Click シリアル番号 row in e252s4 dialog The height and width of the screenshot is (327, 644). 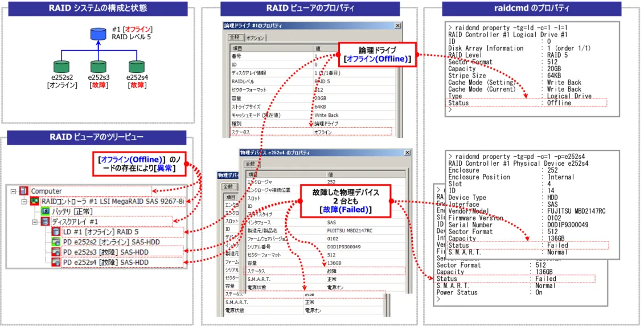click(326, 247)
